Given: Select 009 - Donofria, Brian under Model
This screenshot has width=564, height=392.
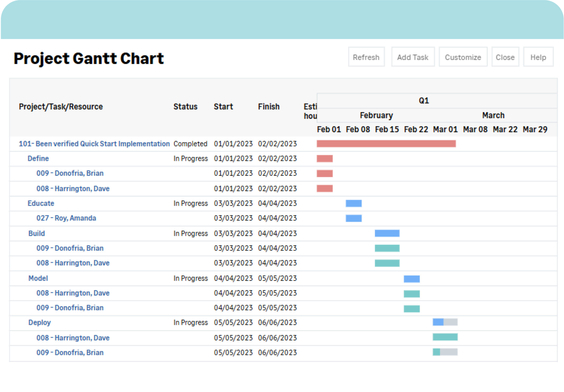Looking at the screenshot, I should click(x=70, y=307).
